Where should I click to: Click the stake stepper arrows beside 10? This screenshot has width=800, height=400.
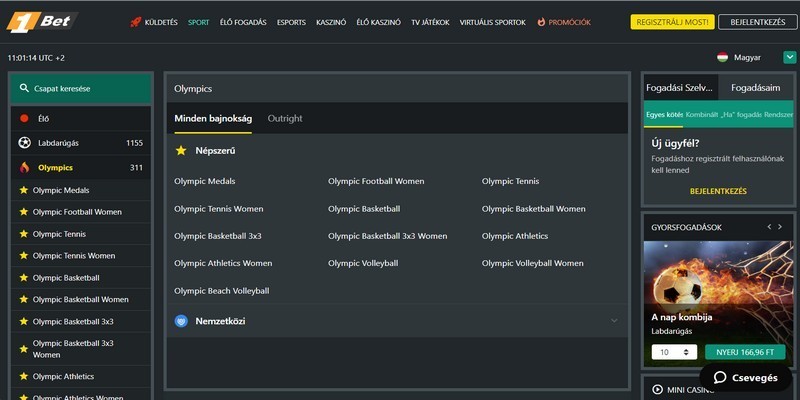686,352
